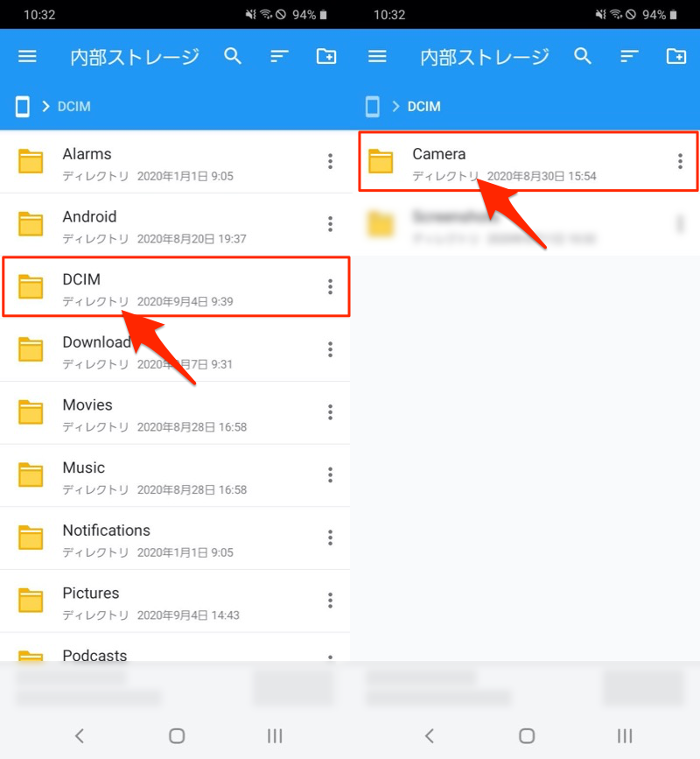700x759 pixels.
Task: Open sort options on left phone screen
Action: click(279, 57)
